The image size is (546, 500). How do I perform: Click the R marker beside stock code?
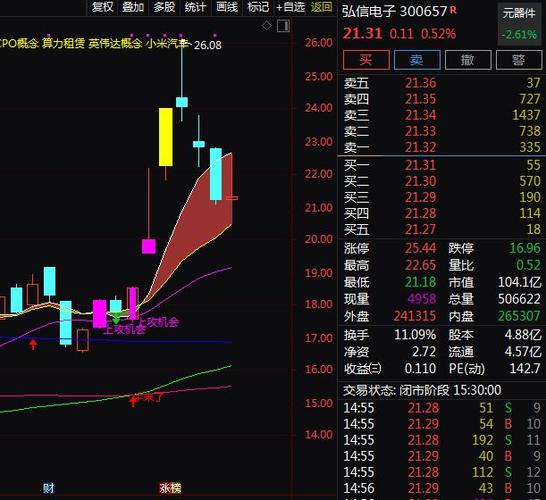(x=453, y=10)
